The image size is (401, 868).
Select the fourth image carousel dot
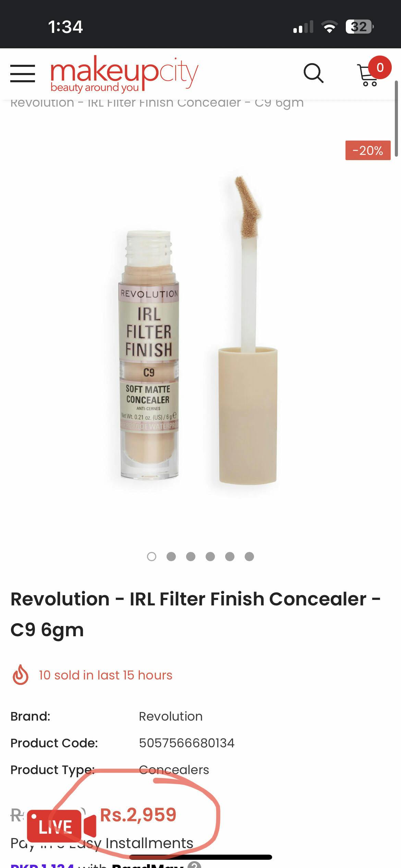[210, 556]
